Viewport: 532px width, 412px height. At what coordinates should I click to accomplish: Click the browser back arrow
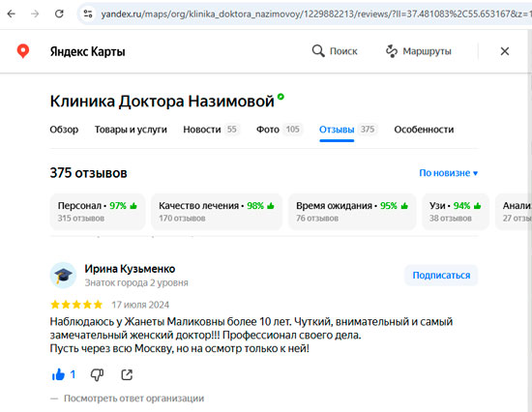pyautogui.click(x=12, y=14)
